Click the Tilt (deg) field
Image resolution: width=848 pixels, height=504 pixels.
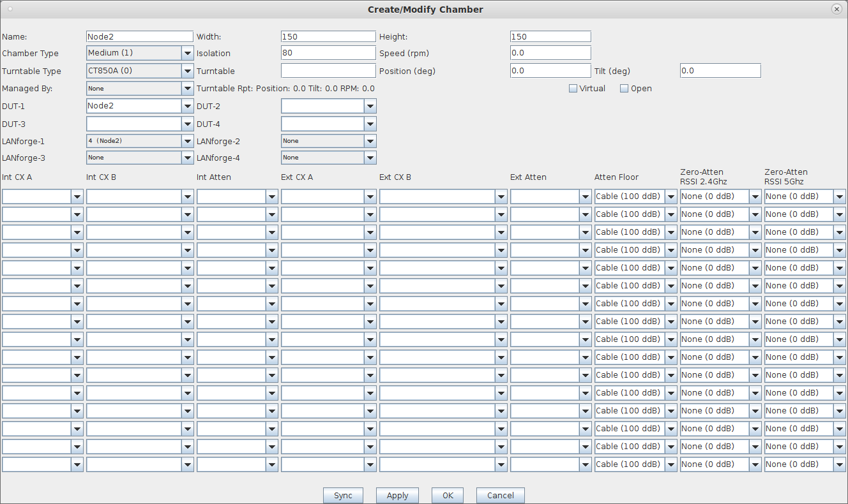[x=720, y=71]
